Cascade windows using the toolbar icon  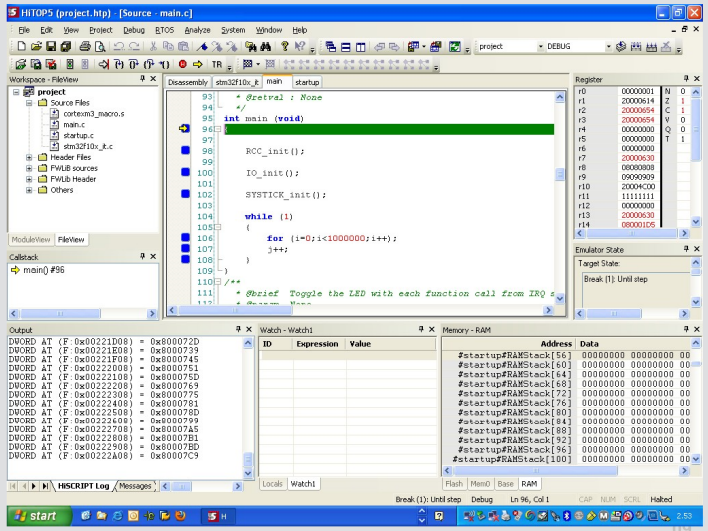click(331, 47)
